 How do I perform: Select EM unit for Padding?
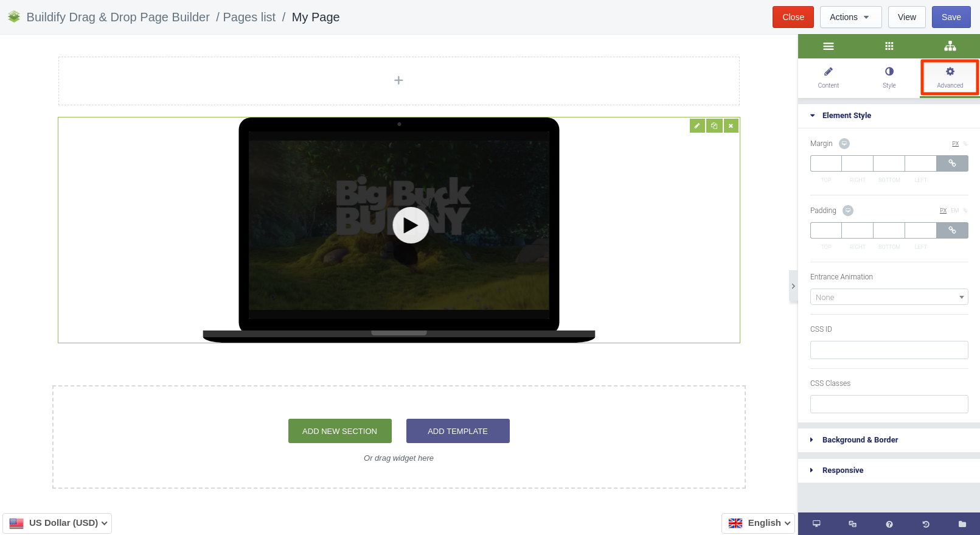(954, 211)
